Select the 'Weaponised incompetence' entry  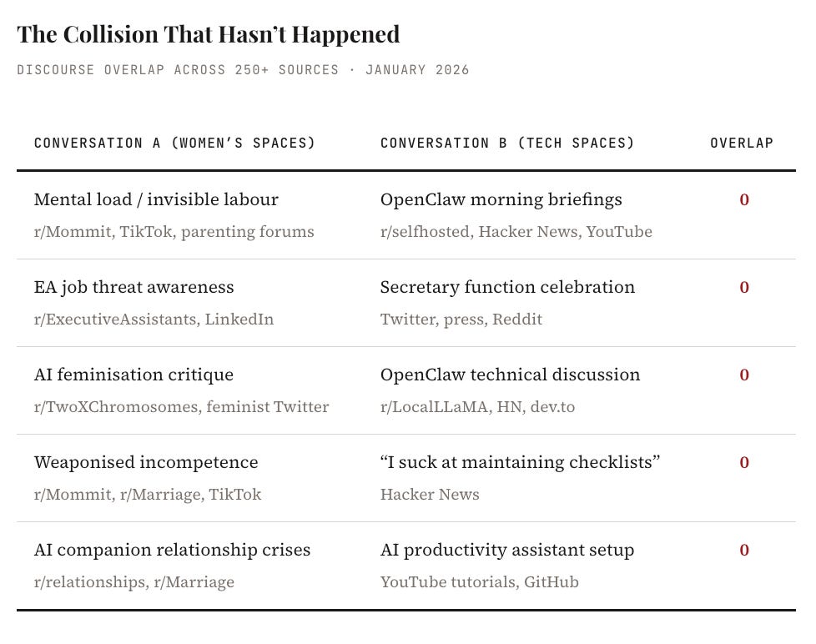pyautogui.click(x=146, y=462)
